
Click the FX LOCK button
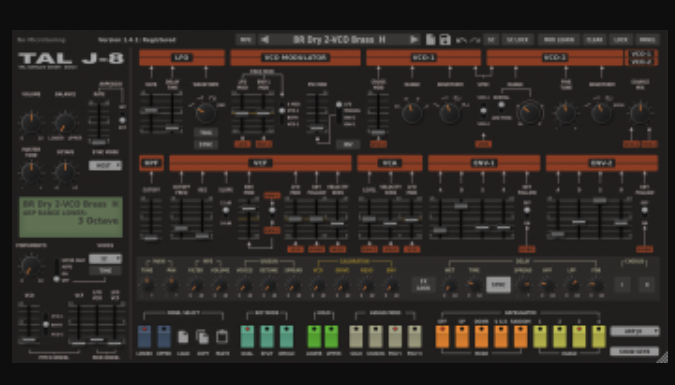(x=424, y=285)
